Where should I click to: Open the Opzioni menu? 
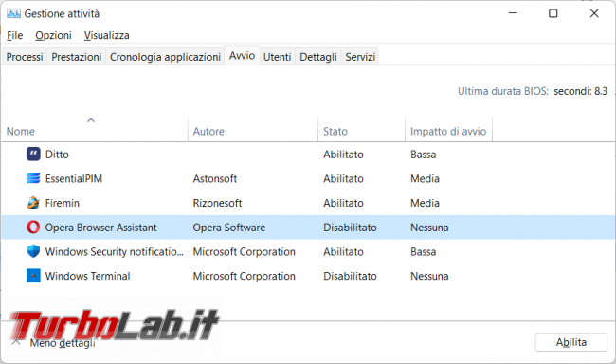(x=53, y=35)
